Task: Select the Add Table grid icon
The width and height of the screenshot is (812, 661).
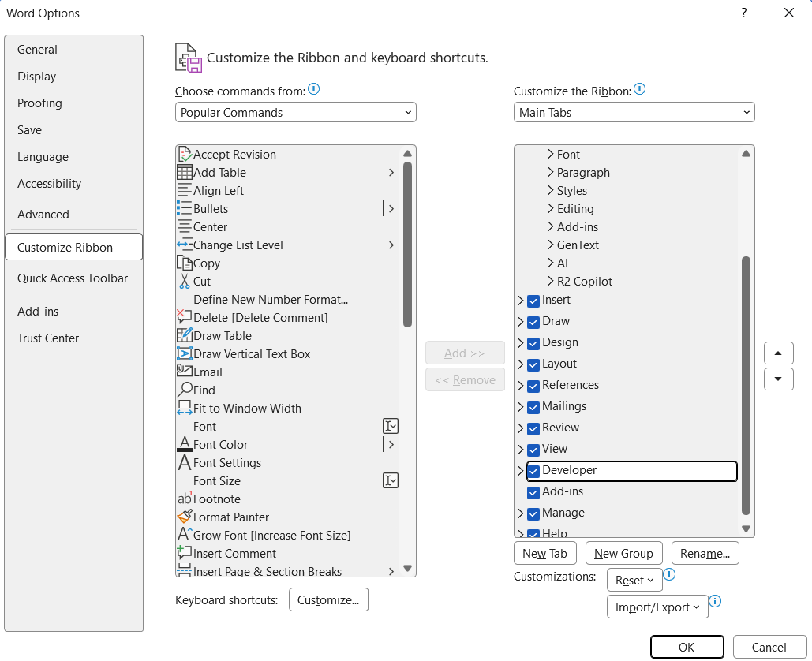Action: click(x=185, y=173)
